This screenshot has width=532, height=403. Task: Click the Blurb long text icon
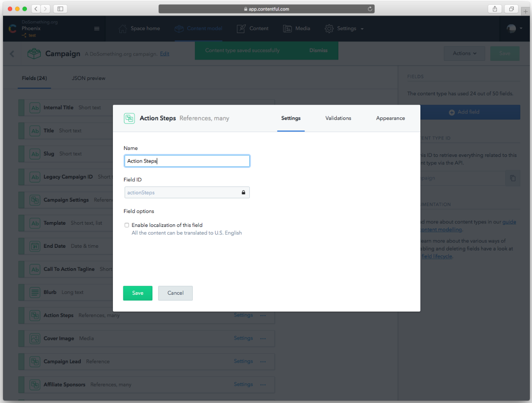coord(35,292)
